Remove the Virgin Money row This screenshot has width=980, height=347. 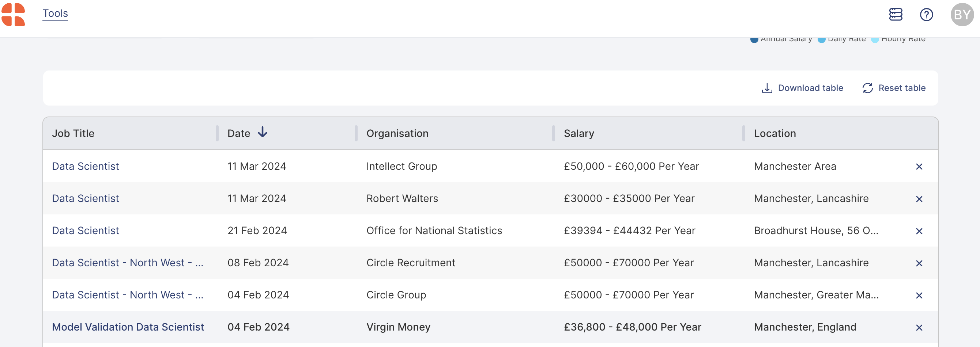tap(919, 327)
